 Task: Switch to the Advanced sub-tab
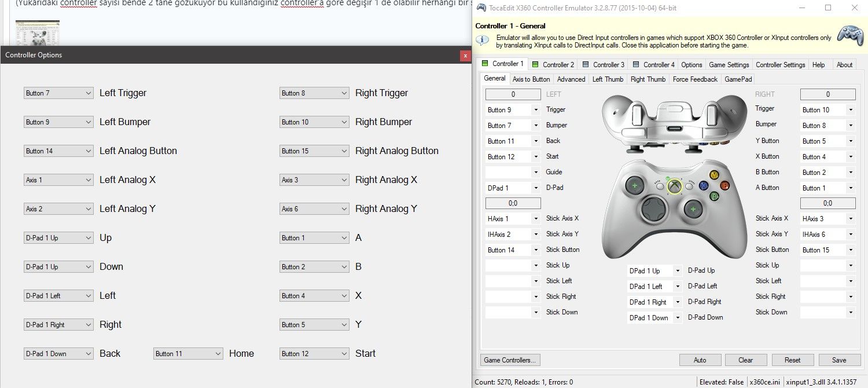coord(571,79)
